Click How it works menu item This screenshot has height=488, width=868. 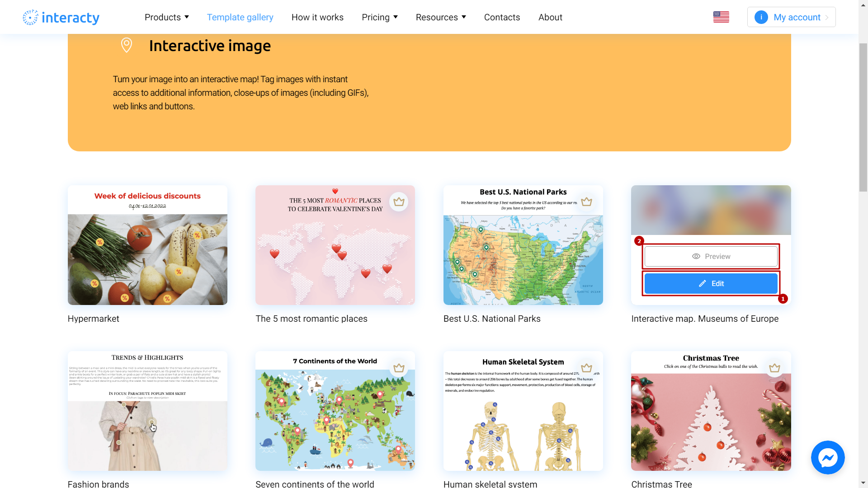(x=317, y=17)
